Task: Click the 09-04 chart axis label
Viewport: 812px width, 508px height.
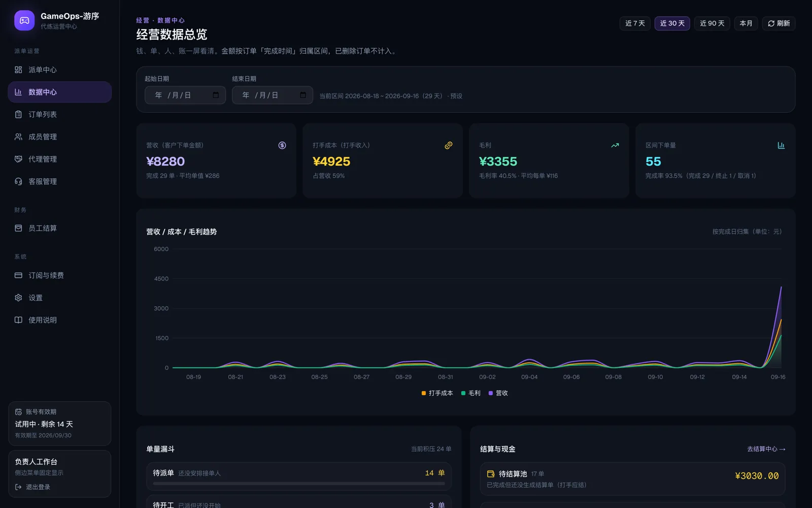Action: [x=529, y=377]
